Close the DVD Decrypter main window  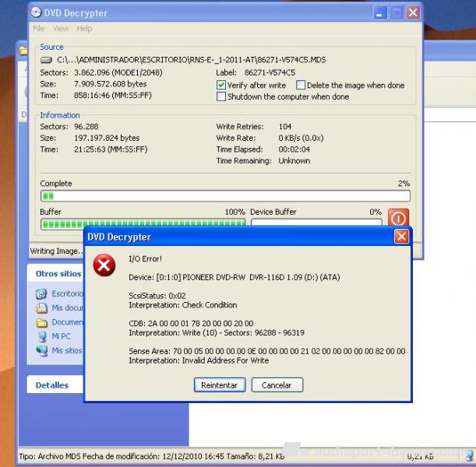click(x=413, y=12)
